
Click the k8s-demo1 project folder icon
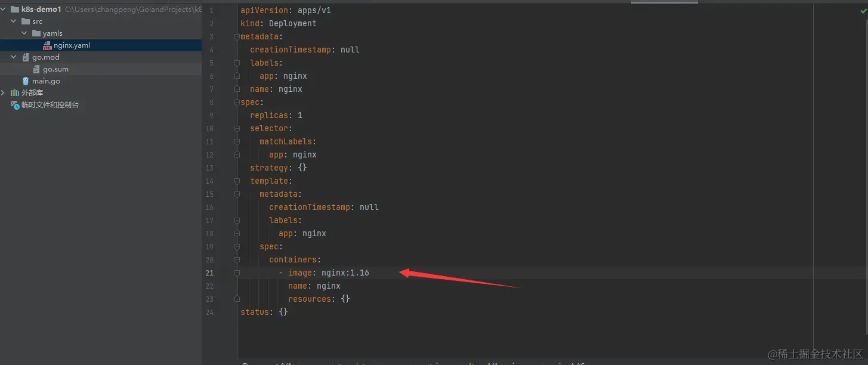click(x=15, y=10)
